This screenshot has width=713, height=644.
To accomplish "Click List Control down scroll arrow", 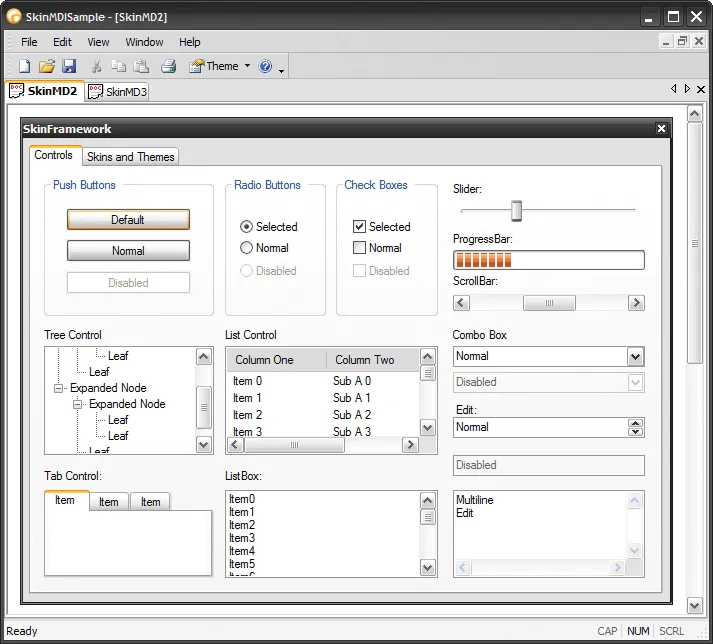I will [427, 428].
